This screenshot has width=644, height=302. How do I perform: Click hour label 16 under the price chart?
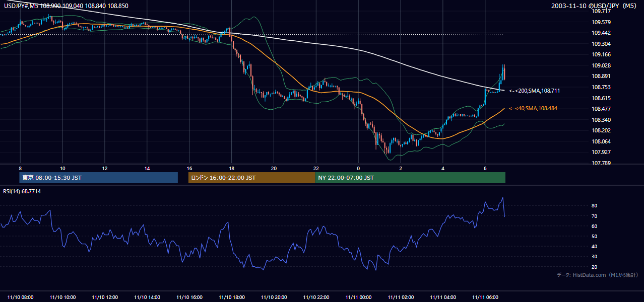(x=189, y=168)
